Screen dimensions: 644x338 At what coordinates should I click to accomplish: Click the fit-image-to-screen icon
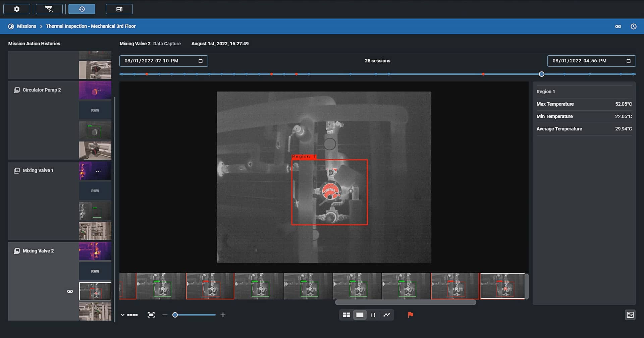click(x=151, y=315)
